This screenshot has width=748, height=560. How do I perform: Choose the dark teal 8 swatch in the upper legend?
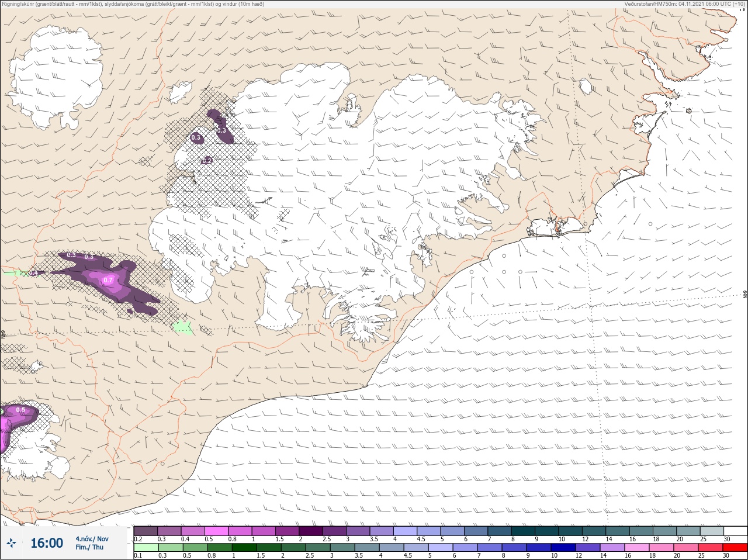tap(523, 531)
